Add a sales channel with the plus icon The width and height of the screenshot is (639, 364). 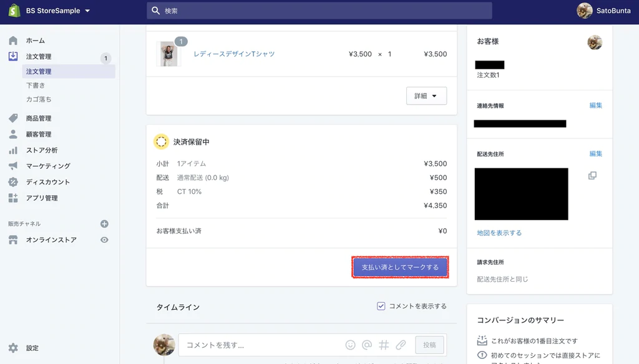tap(104, 223)
